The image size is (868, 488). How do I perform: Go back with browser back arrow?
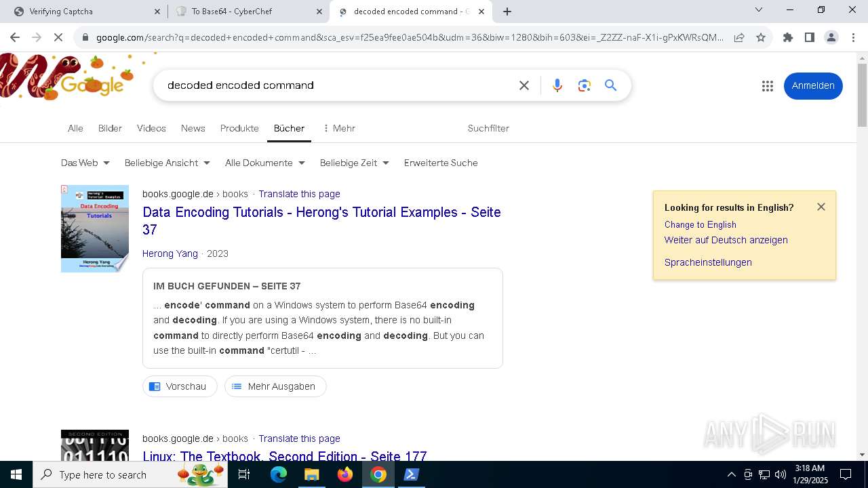tap(15, 37)
